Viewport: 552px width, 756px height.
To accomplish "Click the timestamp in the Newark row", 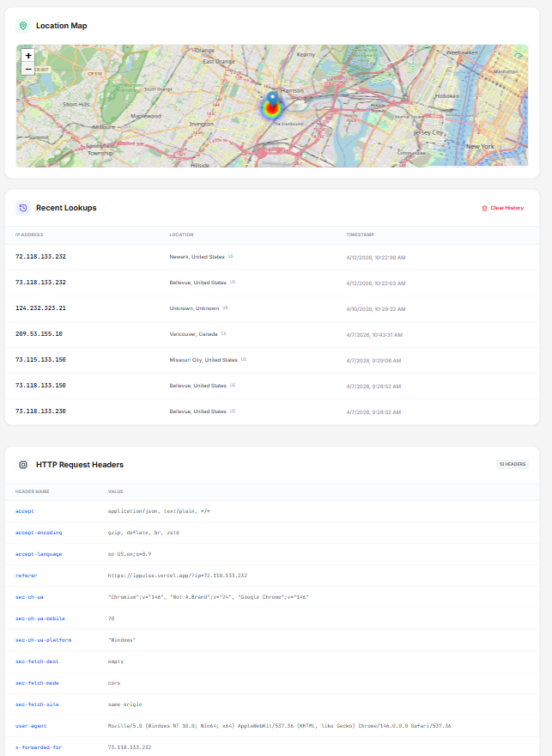I will pyautogui.click(x=376, y=258).
